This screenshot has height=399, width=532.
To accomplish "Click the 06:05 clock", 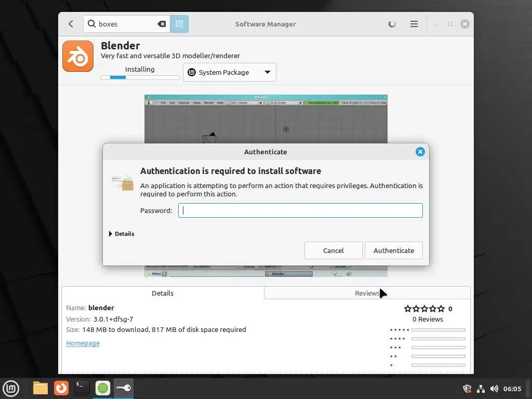I will coord(512,389).
